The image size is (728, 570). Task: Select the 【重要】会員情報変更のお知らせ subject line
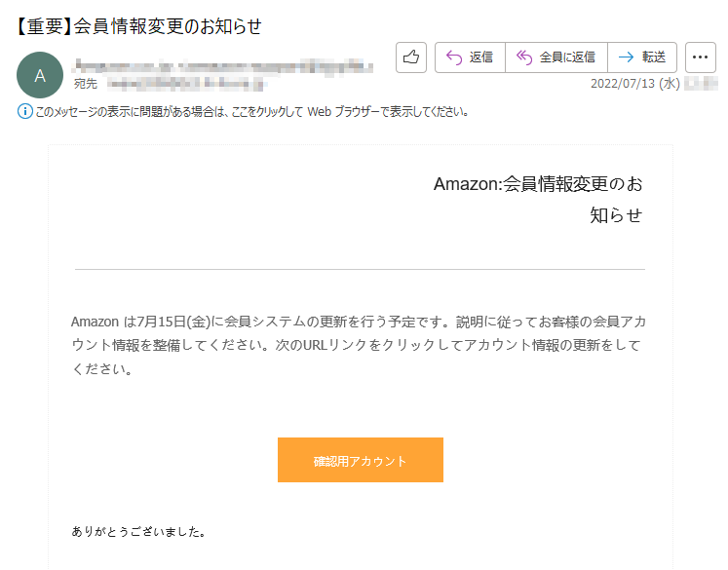click(x=138, y=25)
